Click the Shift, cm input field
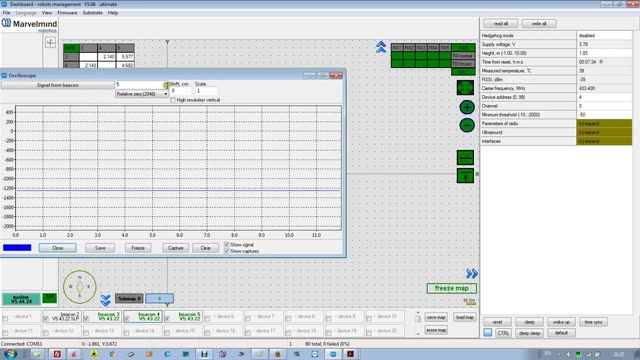The image size is (640, 360). click(180, 91)
